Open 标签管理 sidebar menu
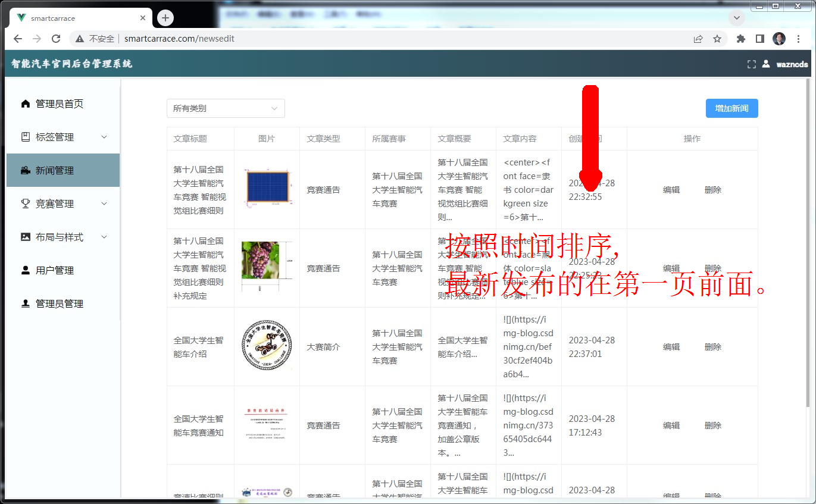 (63, 137)
